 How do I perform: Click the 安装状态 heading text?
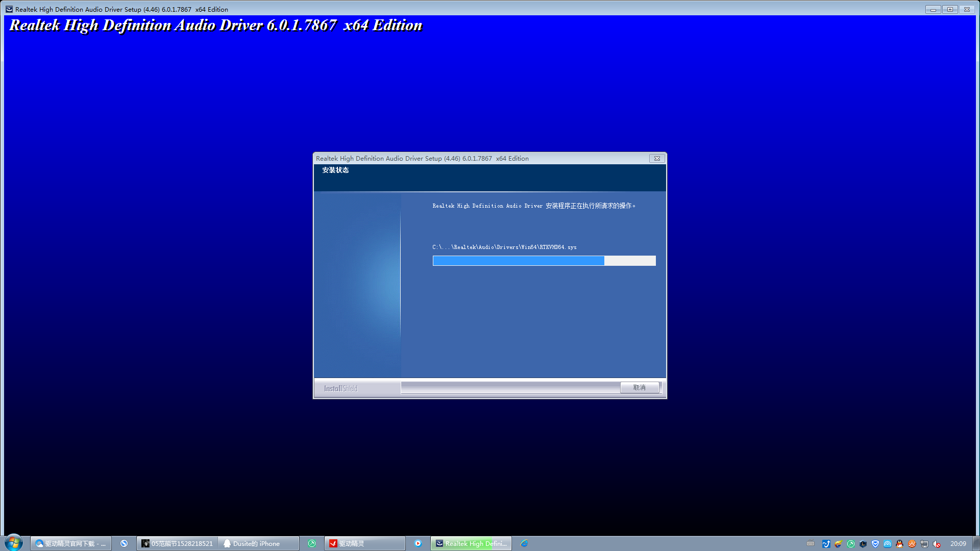335,170
